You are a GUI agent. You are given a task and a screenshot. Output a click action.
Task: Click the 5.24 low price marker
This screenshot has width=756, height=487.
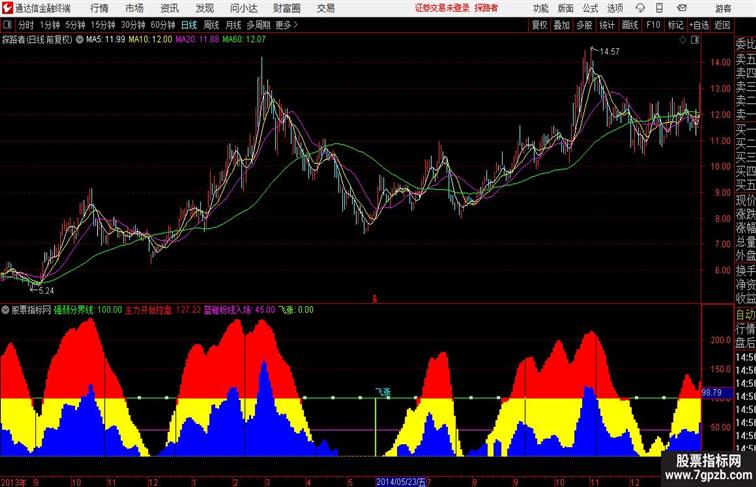tap(46, 291)
